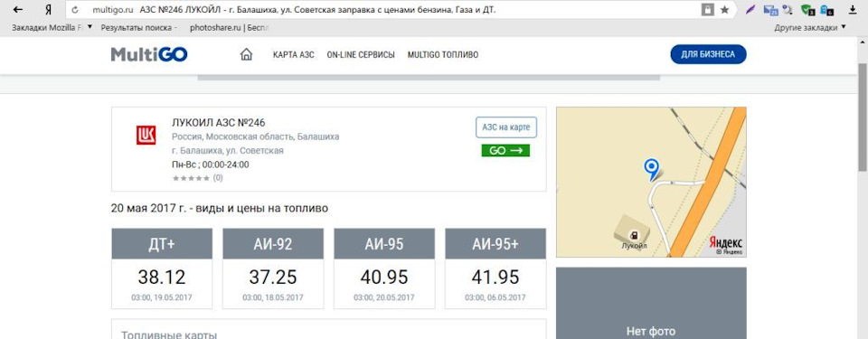Open the "MULTIGO ТОПЛИВО" menu item
Image resolution: width=868 pixels, height=339 pixels.
click(x=443, y=55)
